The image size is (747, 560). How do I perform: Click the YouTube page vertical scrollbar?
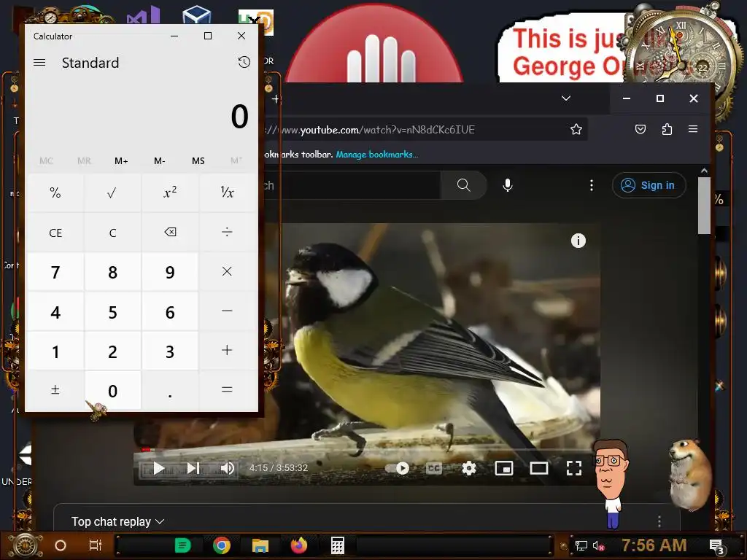[x=704, y=206]
